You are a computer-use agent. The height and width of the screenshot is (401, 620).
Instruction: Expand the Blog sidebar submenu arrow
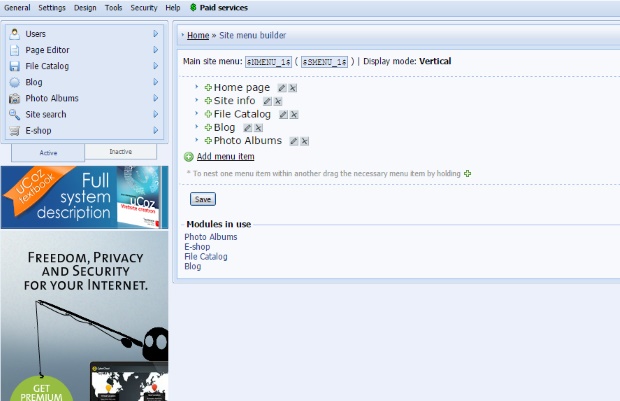point(156,82)
